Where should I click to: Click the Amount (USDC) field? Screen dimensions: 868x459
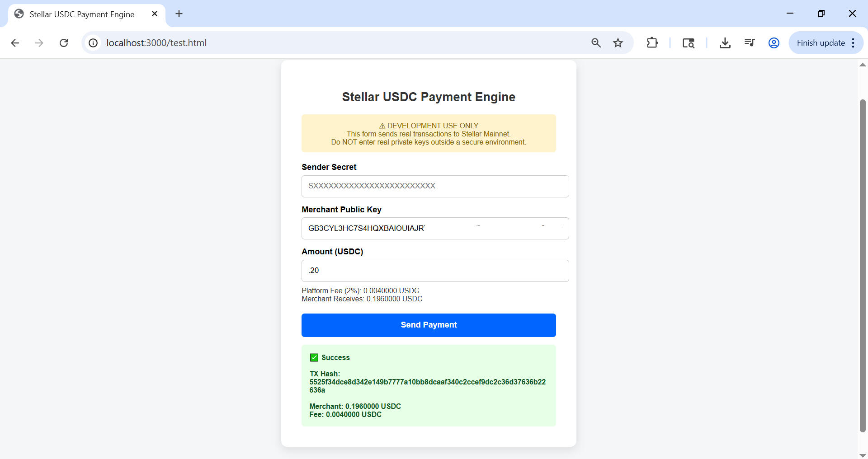pos(435,271)
